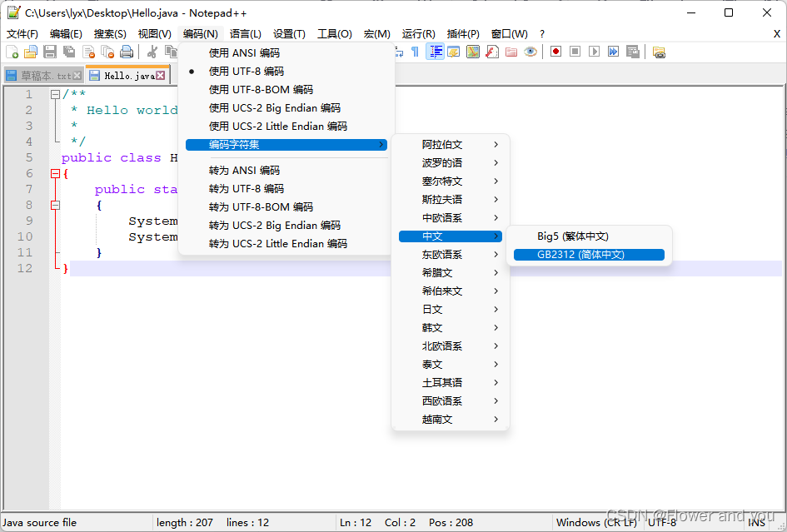Click the Print toolbar icon
Screen dimensions: 787x532
(127, 52)
